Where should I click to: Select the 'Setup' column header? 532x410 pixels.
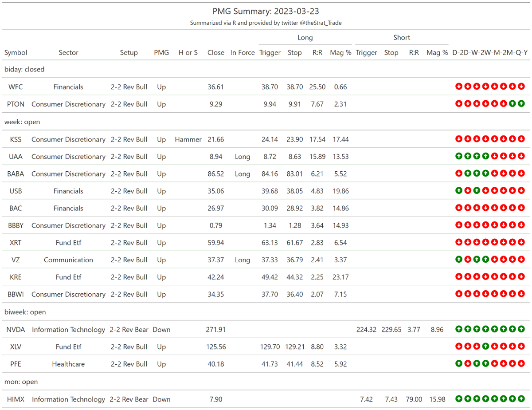tap(129, 52)
